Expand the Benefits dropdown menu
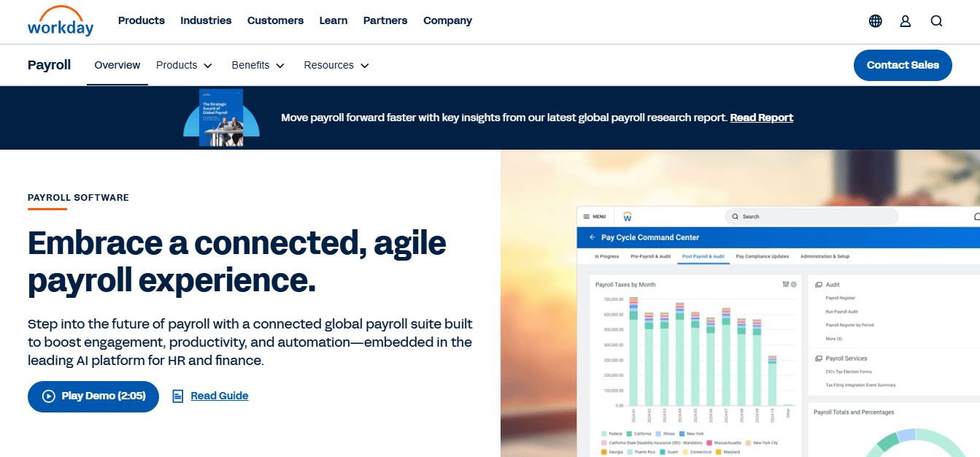The width and height of the screenshot is (980, 457). [x=258, y=65]
